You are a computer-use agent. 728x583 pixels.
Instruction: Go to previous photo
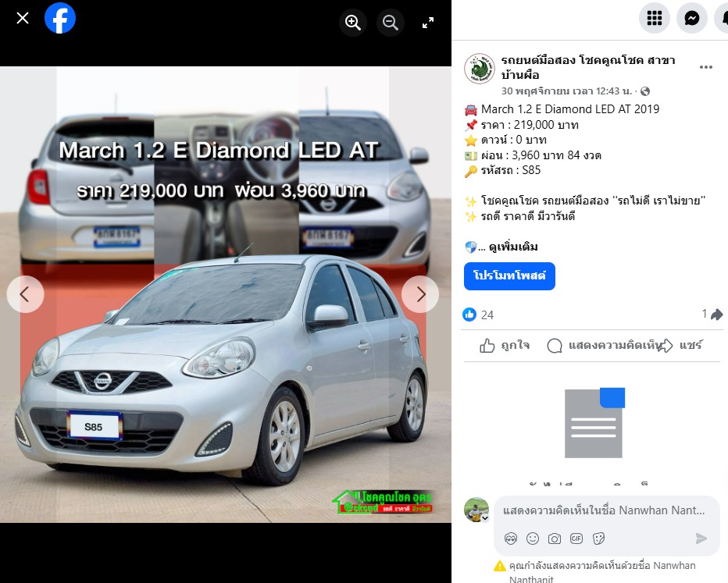(25, 294)
